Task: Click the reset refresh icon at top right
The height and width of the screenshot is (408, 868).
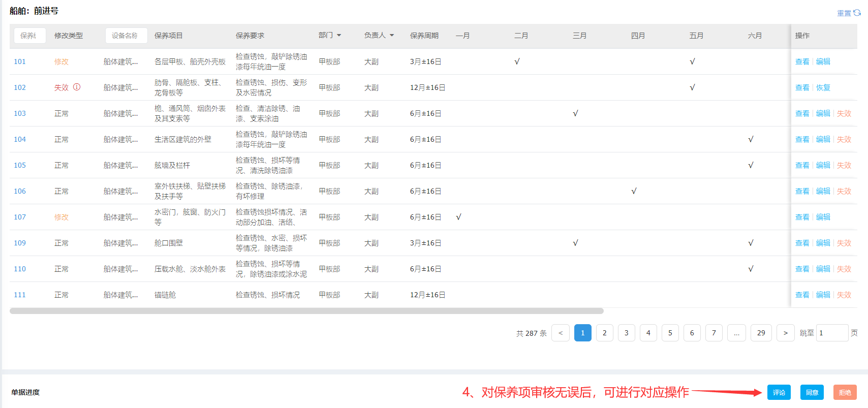Action: (x=857, y=13)
